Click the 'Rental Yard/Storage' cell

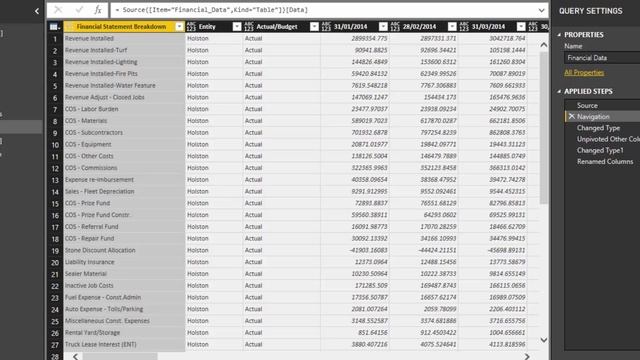click(124, 333)
